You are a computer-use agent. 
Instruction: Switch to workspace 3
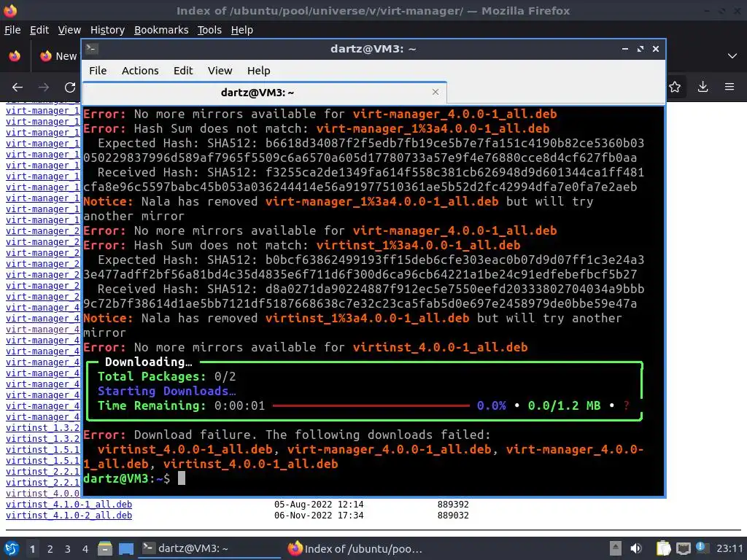coord(68,549)
